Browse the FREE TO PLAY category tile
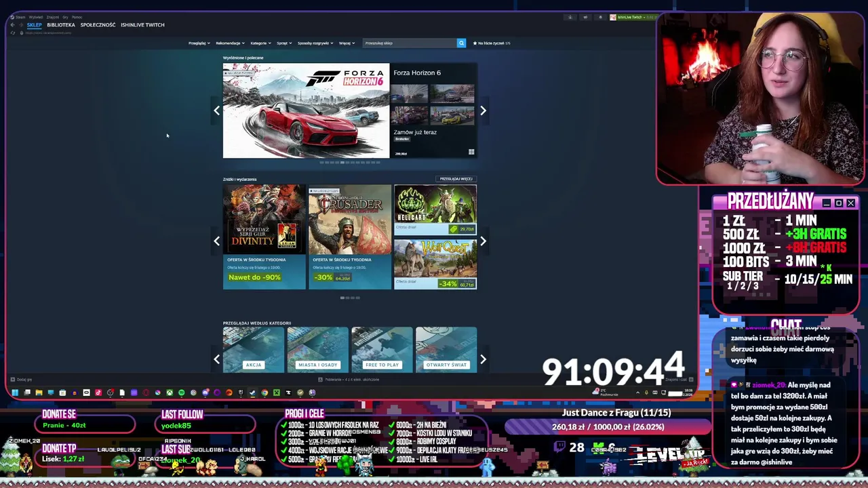Screen dimensions: 868x488 tap(382, 350)
